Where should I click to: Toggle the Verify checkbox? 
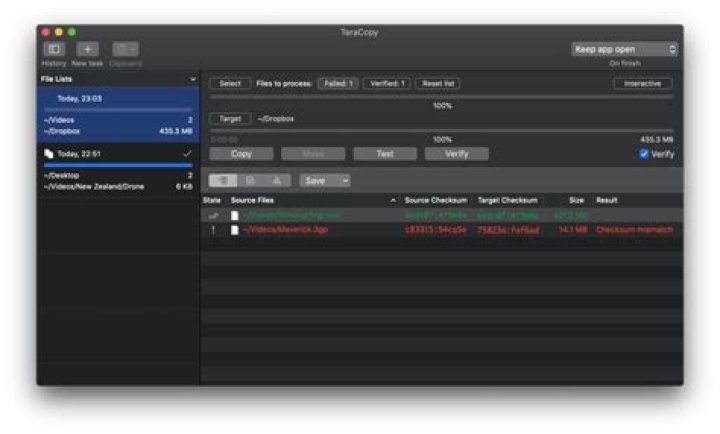click(x=644, y=154)
